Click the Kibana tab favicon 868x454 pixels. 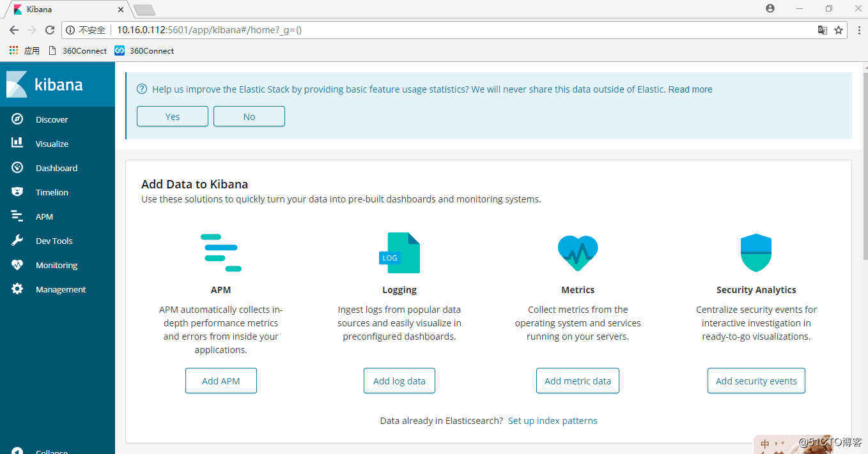click(18, 10)
